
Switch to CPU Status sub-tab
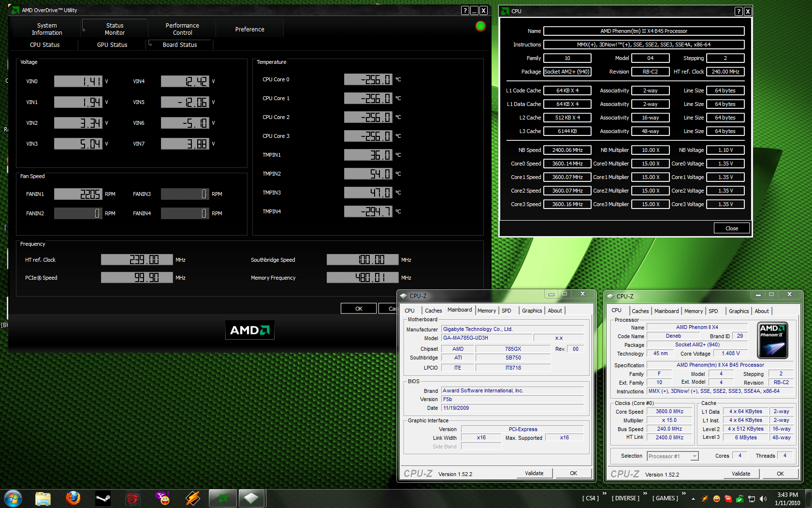point(45,45)
